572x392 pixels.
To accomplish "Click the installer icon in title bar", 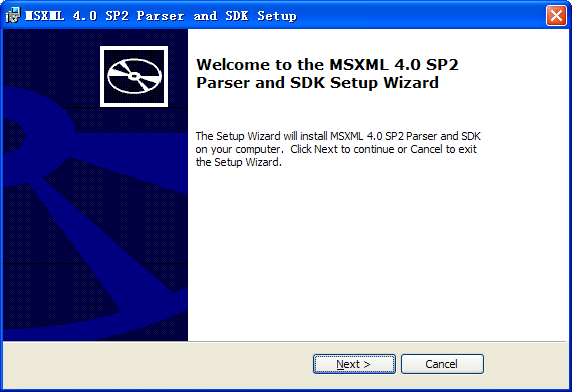I will (13, 16).
